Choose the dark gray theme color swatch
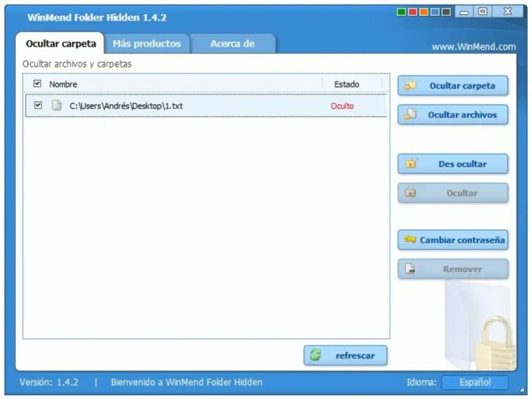Screen dimensions: 532x399 coord(446,12)
